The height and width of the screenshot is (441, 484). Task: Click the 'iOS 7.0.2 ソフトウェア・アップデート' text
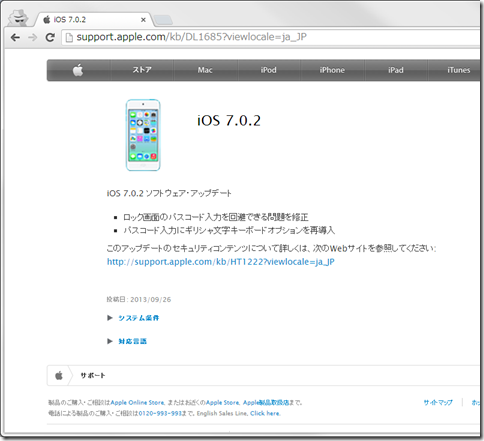coord(169,193)
